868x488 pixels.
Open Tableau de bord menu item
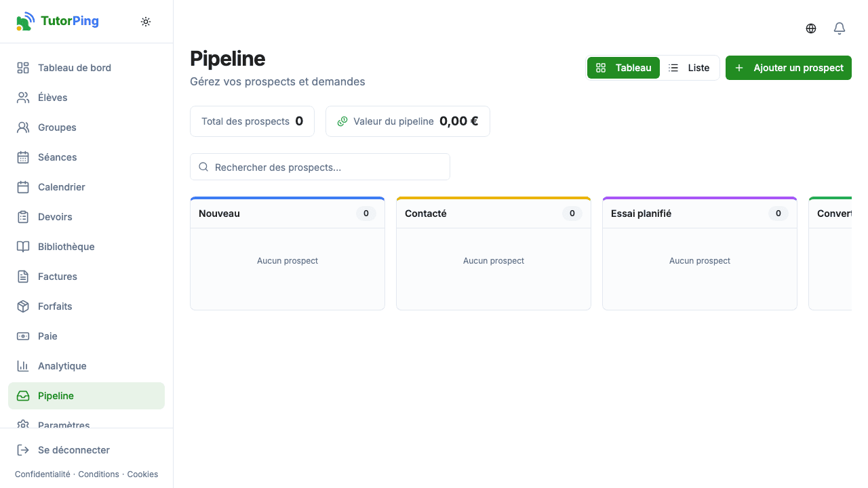(86, 68)
